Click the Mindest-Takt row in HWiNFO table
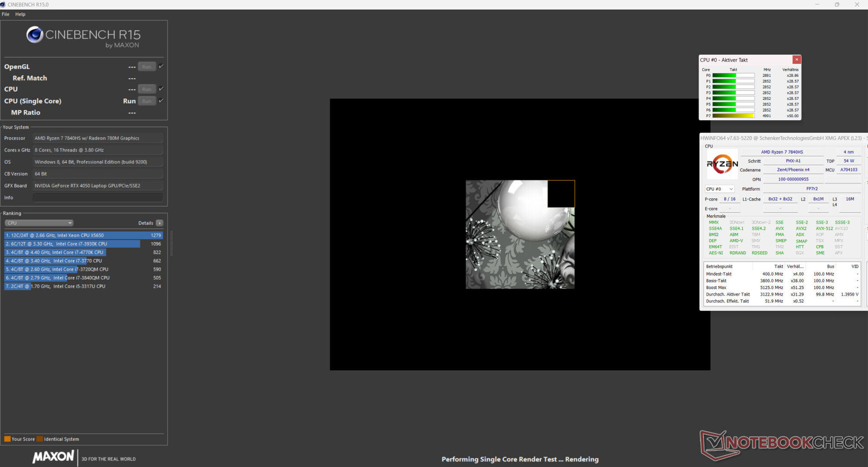The width and height of the screenshot is (868, 467). coord(782,274)
